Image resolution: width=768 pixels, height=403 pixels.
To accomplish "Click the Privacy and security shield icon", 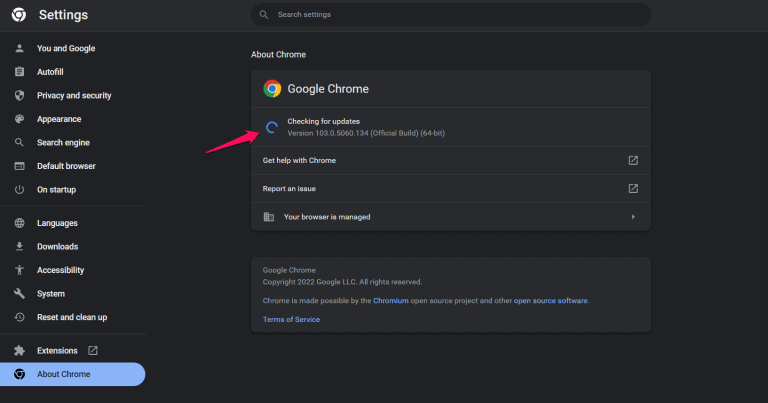I will (19, 96).
